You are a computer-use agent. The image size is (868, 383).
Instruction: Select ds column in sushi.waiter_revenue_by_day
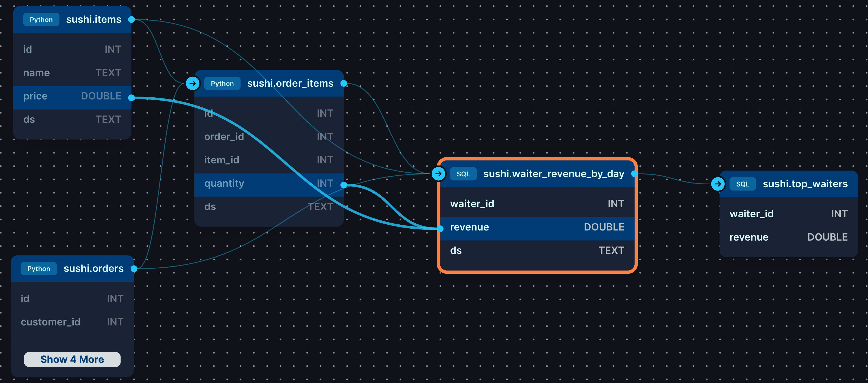coord(537,250)
